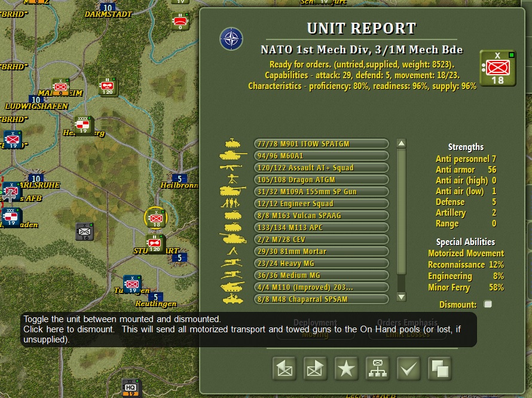Click the M728 CEV silhouette icon
The height and width of the screenshot is (398, 532).
[x=233, y=239]
